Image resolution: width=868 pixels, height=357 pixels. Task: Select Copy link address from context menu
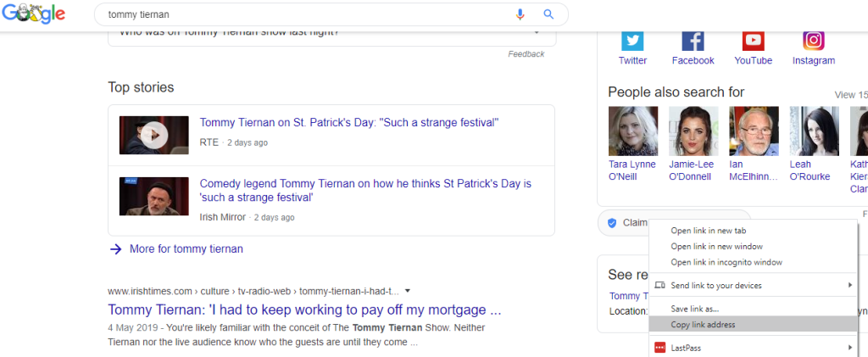click(x=703, y=325)
